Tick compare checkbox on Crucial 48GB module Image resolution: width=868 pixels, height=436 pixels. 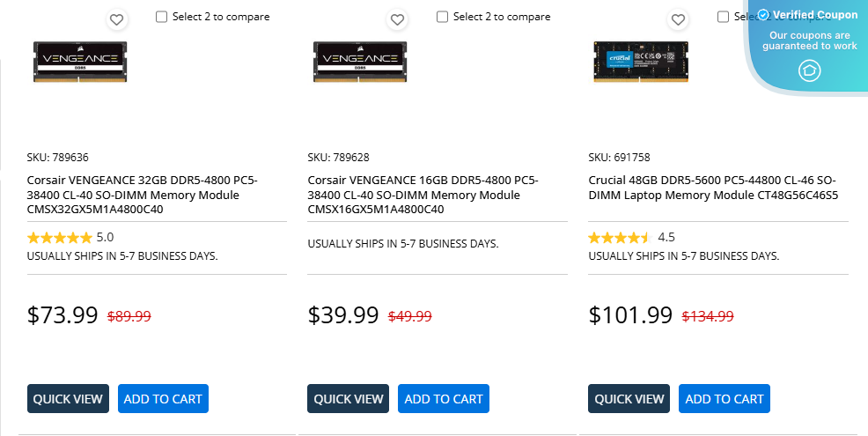(x=723, y=17)
